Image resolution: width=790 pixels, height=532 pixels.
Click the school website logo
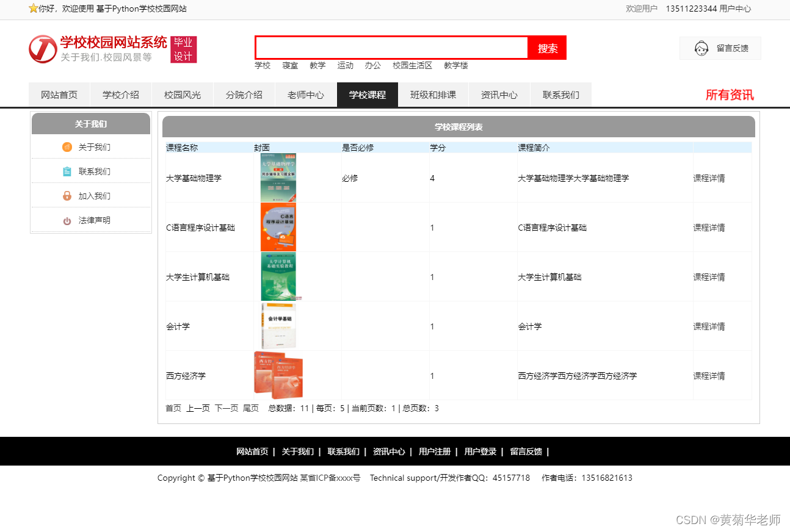(x=43, y=49)
